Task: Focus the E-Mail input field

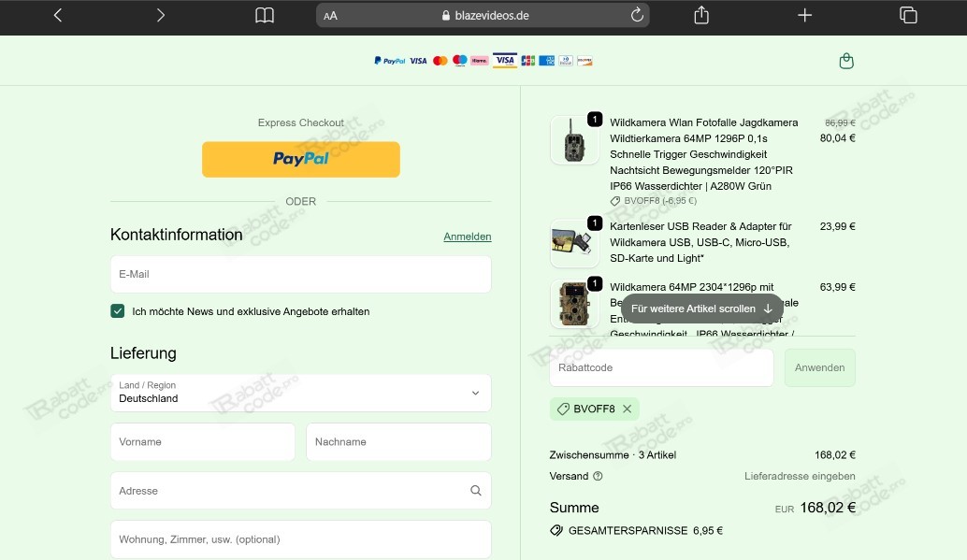Action: 301,275
